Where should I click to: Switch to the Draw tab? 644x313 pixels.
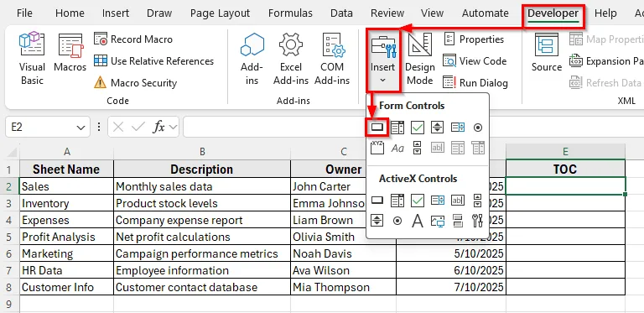click(x=159, y=13)
